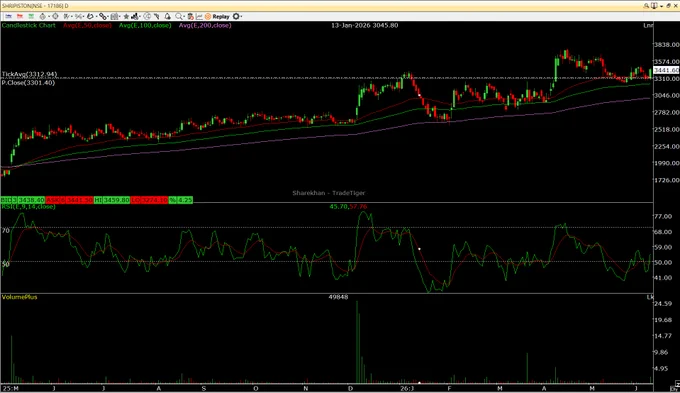Screen dimensions: 680x393
Task: Click the line chart study icon
Action: click(x=199, y=16)
